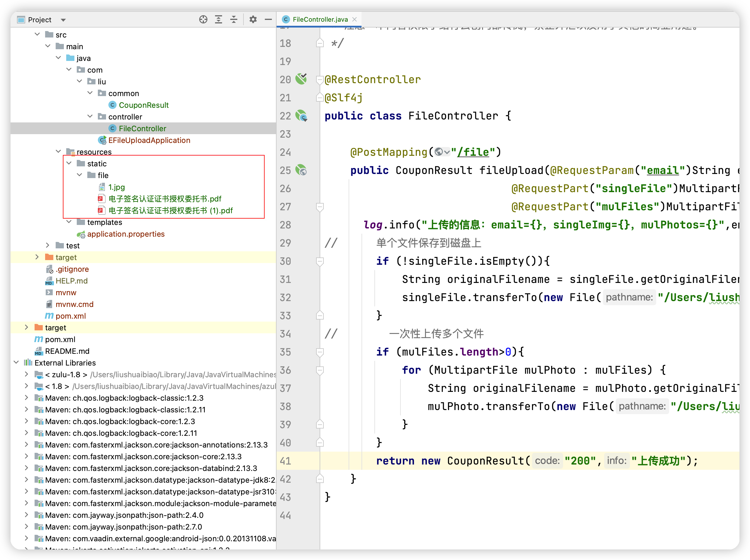Select 电子签名认证证书授权委托书 (1).pdf file
This screenshot has height=560, width=750.
pos(171,211)
